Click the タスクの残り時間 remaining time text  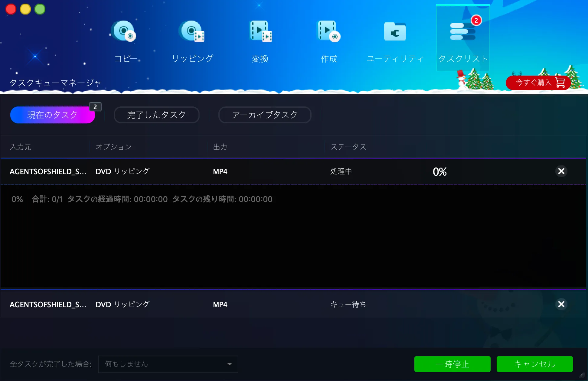click(222, 199)
